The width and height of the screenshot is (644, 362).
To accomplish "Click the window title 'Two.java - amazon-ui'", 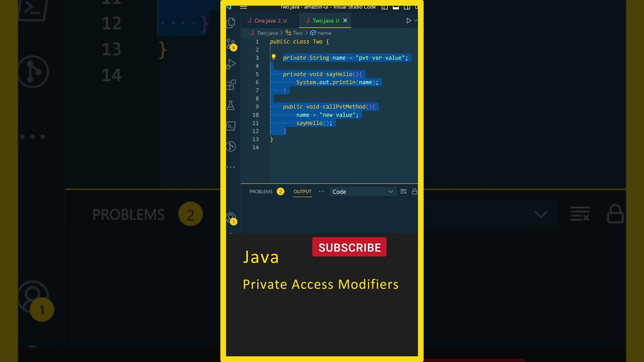I will click(x=328, y=7).
